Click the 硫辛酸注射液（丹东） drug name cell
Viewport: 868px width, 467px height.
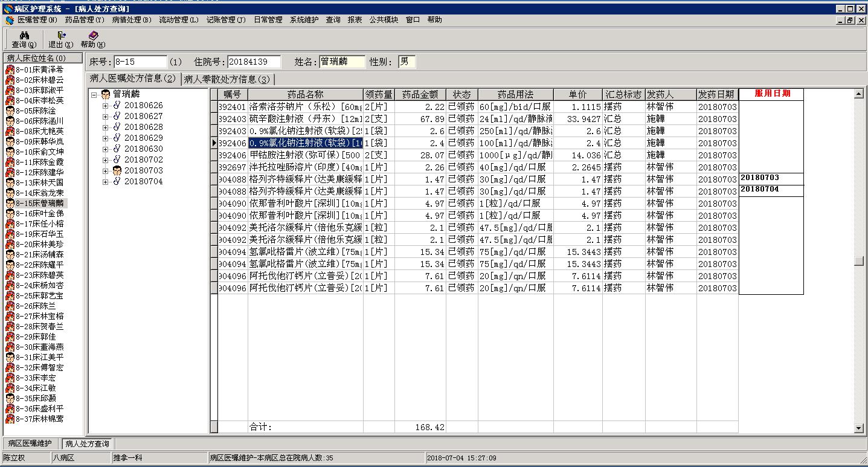pos(306,119)
